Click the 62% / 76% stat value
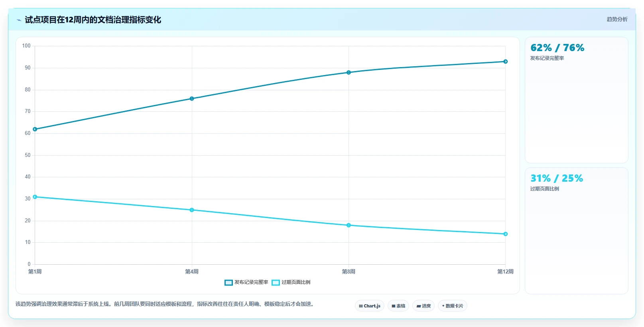644x327 pixels. pyautogui.click(x=557, y=48)
